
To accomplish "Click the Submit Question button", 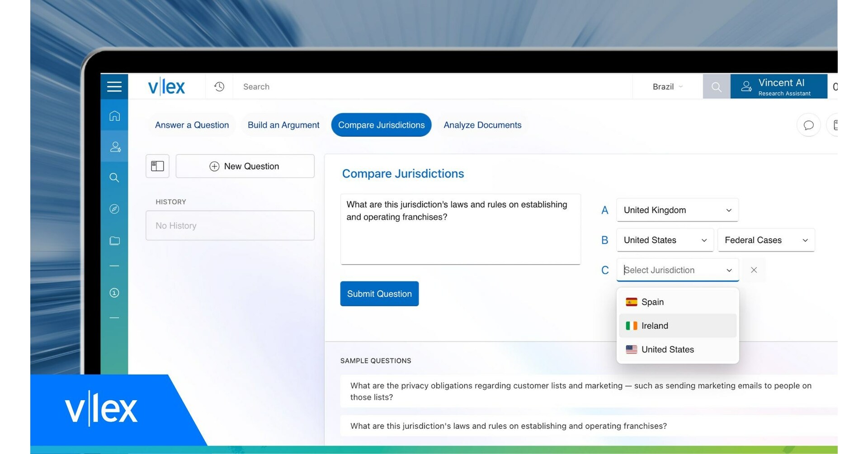I will click(379, 294).
